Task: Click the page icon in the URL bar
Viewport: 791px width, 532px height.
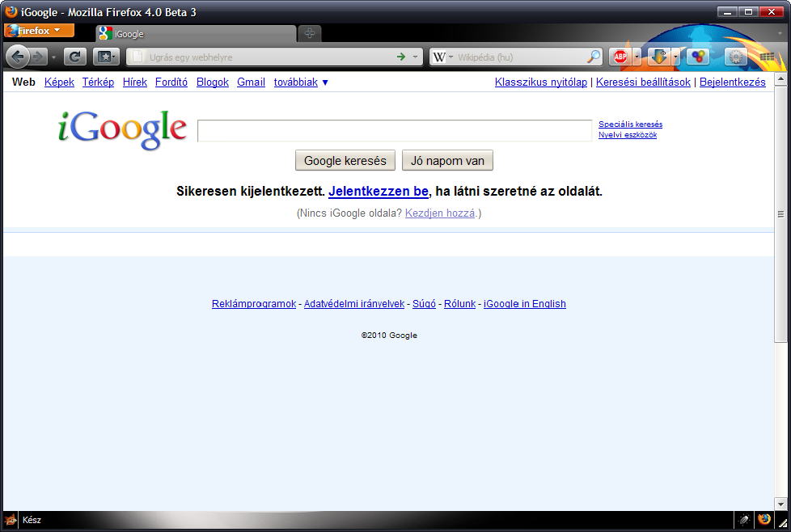Action: tap(137, 57)
